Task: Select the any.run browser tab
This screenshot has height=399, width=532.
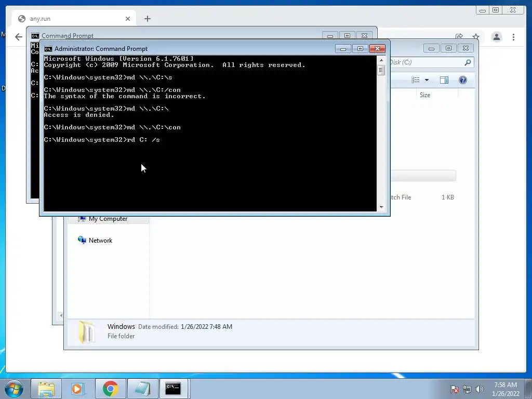Action: point(74,19)
